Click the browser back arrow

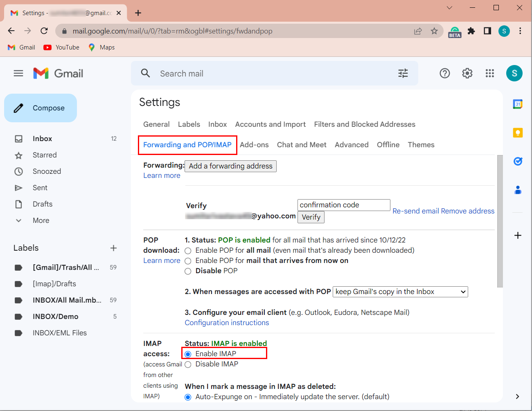coord(11,31)
